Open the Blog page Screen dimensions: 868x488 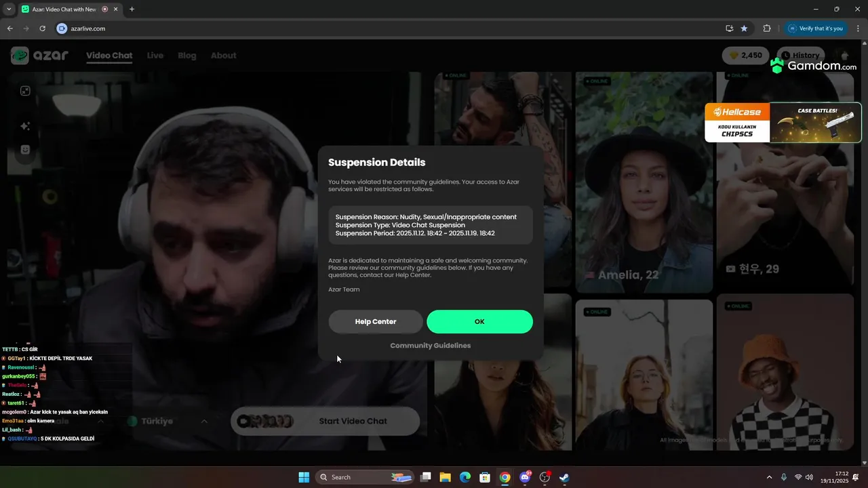pyautogui.click(x=187, y=56)
